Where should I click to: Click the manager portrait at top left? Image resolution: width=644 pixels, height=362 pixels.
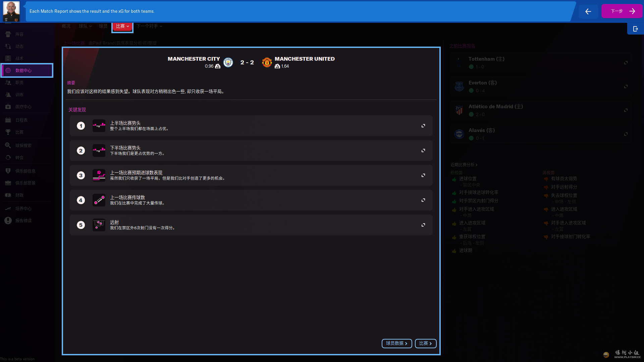pos(11,11)
